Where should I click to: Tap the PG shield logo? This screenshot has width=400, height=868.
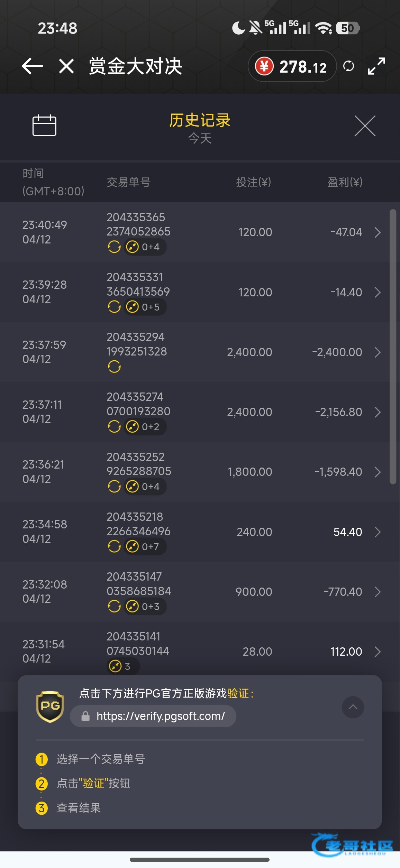tap(50, 707)
